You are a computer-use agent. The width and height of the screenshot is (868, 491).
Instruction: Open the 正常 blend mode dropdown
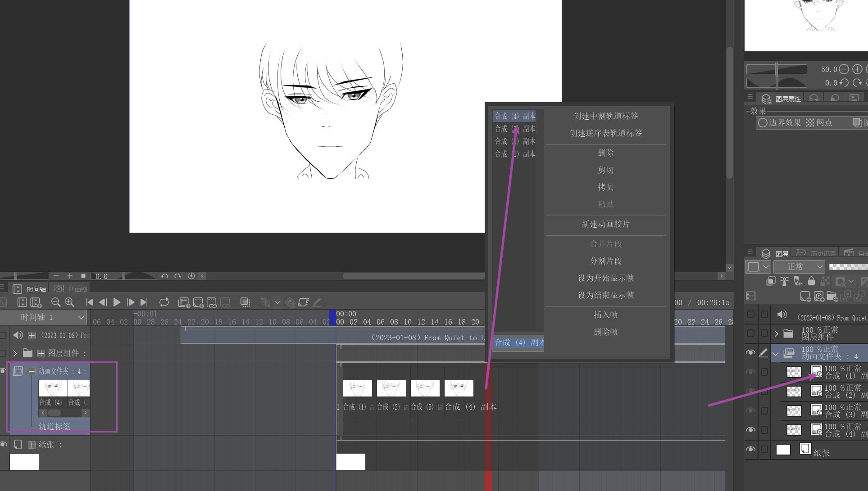point(799,267)
